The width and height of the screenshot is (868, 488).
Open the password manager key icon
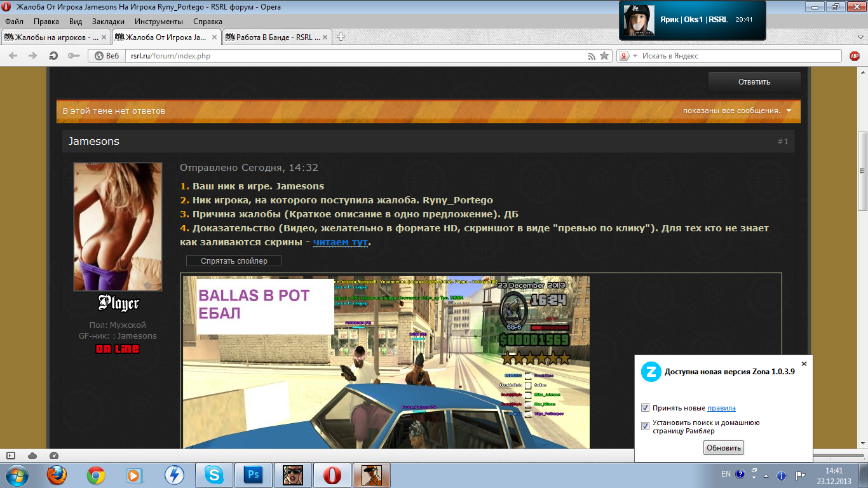74,56
